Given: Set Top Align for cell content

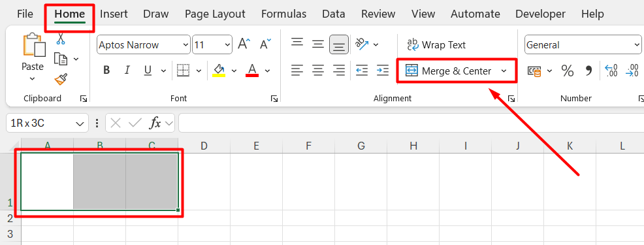Looking at the screenshot, I should click(297, 42).
